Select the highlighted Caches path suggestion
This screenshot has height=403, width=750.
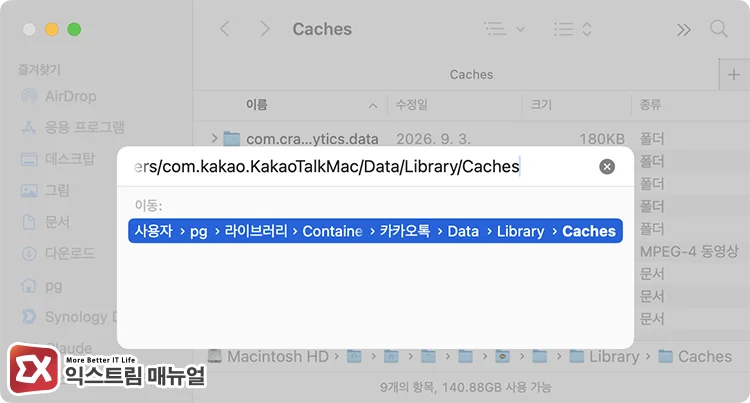[375, 231]
